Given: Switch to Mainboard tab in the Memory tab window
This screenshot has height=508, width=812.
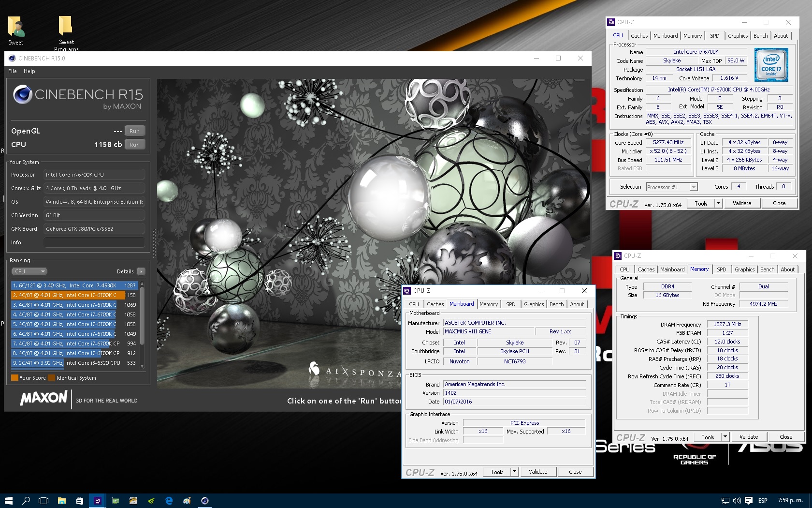Looking at the screenshot, I should (672, 269).
